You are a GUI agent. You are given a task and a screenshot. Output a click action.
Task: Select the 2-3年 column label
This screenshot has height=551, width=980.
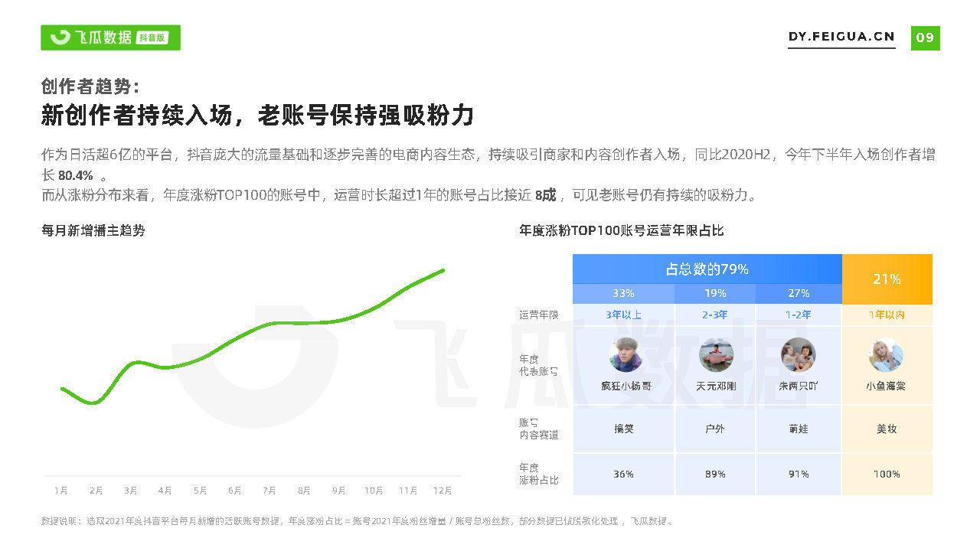coord(715,315)
